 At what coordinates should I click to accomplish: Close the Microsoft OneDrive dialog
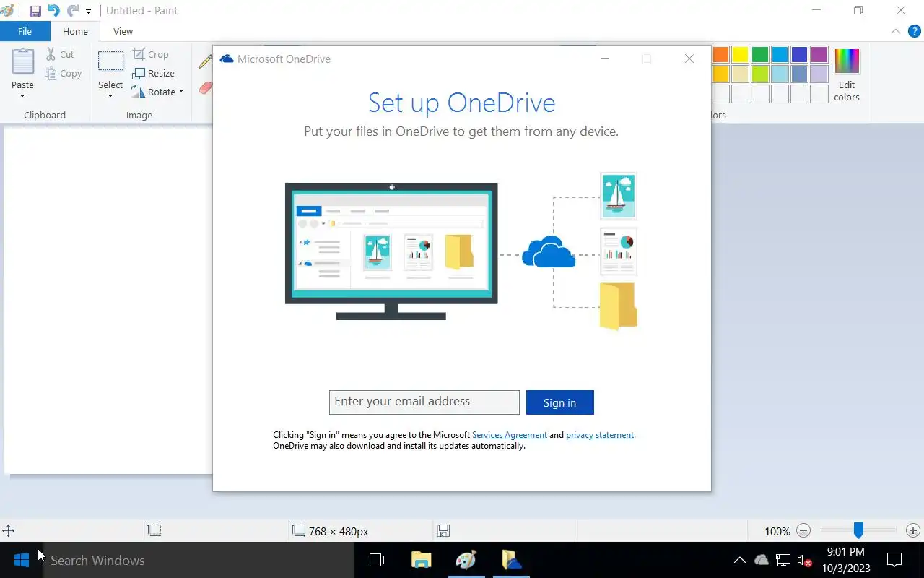pos(689,59)
